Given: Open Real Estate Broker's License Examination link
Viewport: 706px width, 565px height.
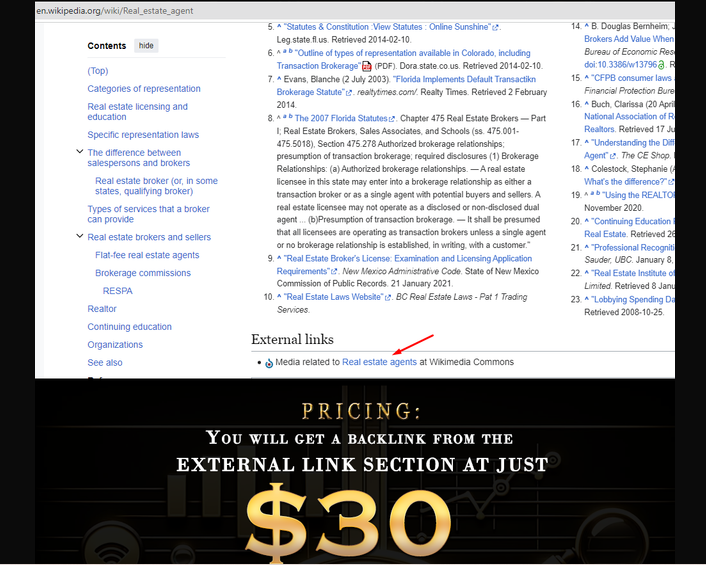Looking at the screenshot, I should [404, 265].
